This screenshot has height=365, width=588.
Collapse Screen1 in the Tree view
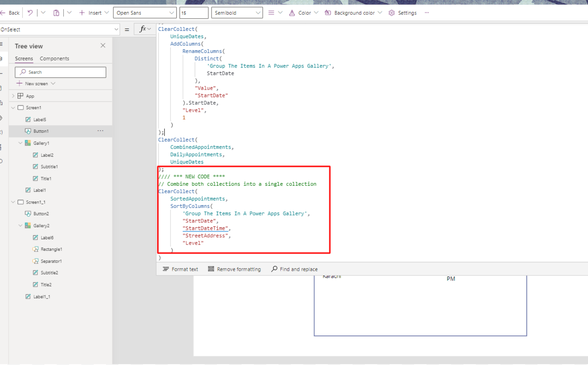[13, 107]
